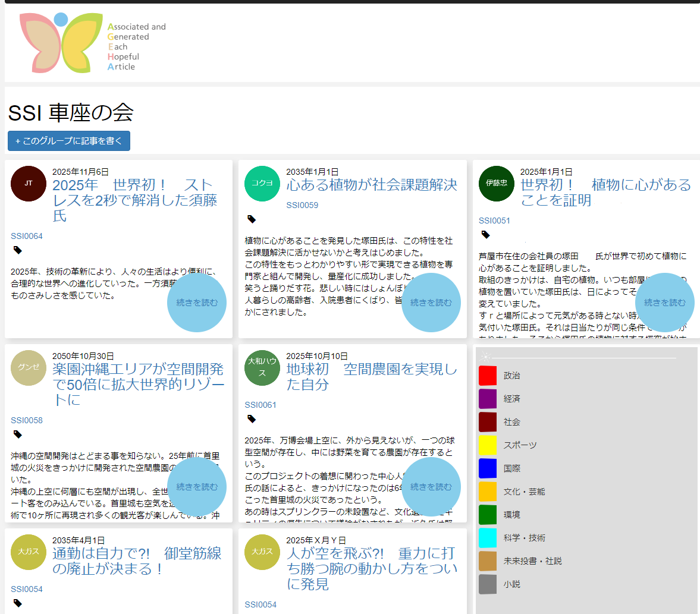Click the tag icon under SSI0064

18,250
